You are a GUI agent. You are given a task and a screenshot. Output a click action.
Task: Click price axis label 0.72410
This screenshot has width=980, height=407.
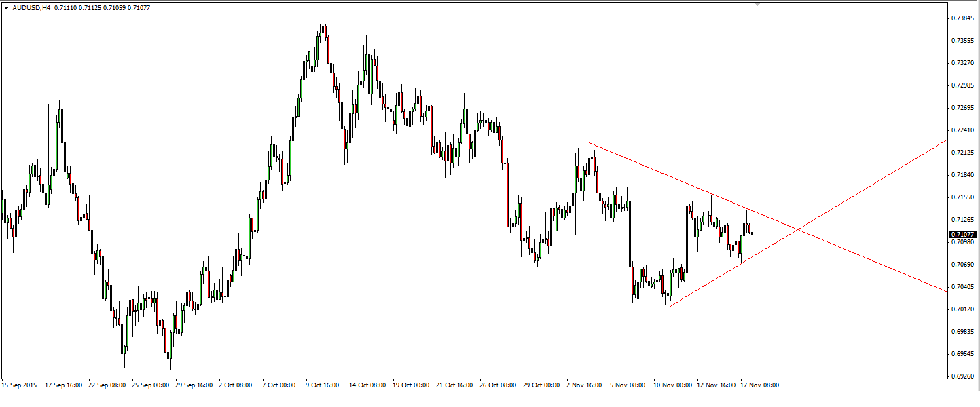[963, 130]
